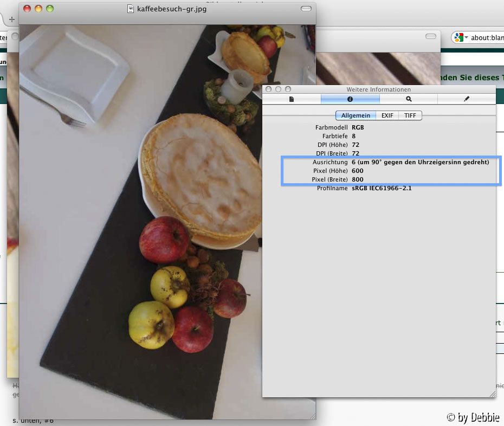
Task: Toggle toolbar pill on the background window
Action: (x=431, y=36)
